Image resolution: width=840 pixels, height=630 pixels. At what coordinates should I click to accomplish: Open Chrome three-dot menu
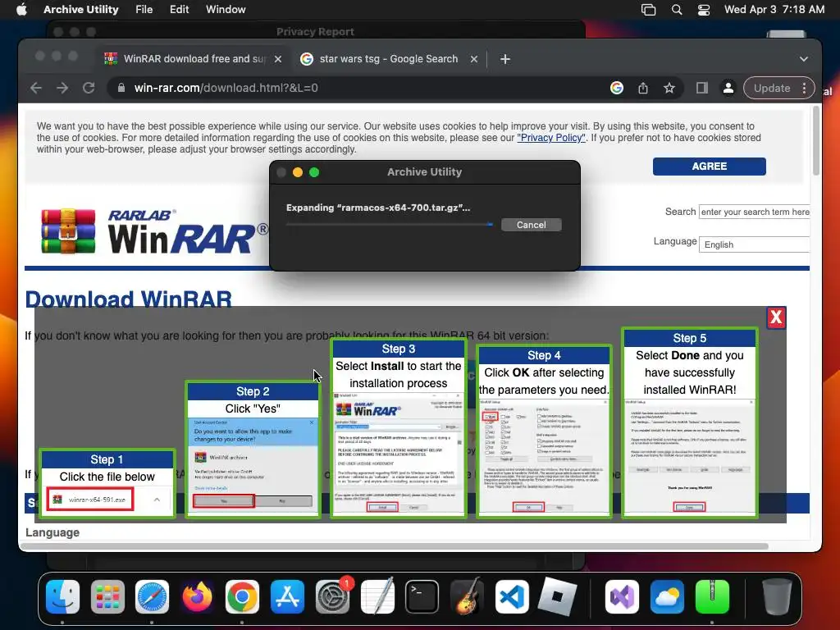(x=804, y=88)
